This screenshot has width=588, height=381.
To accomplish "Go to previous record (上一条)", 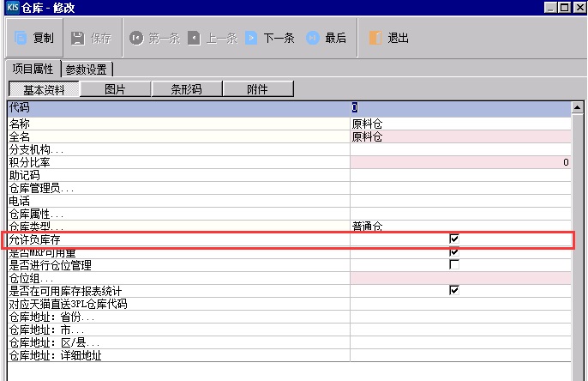I will (x=194, y=38).
